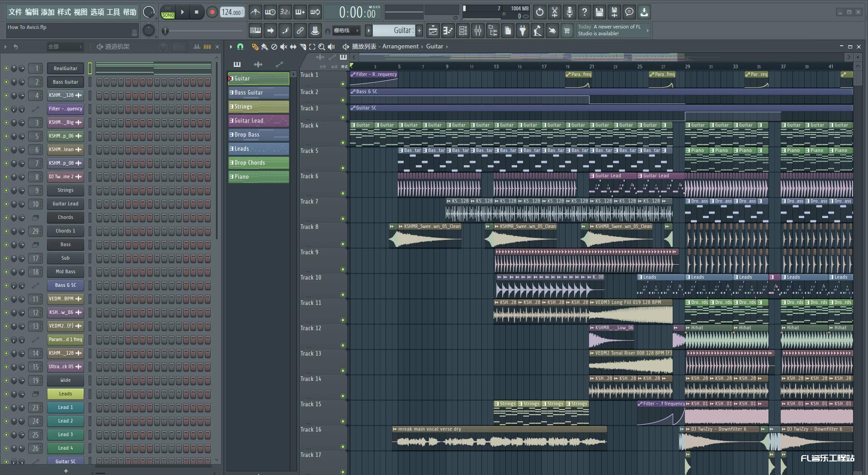The image size is (868, 475).
Task: Toggle wait for input before recording icon
Action: click(270, 12)
